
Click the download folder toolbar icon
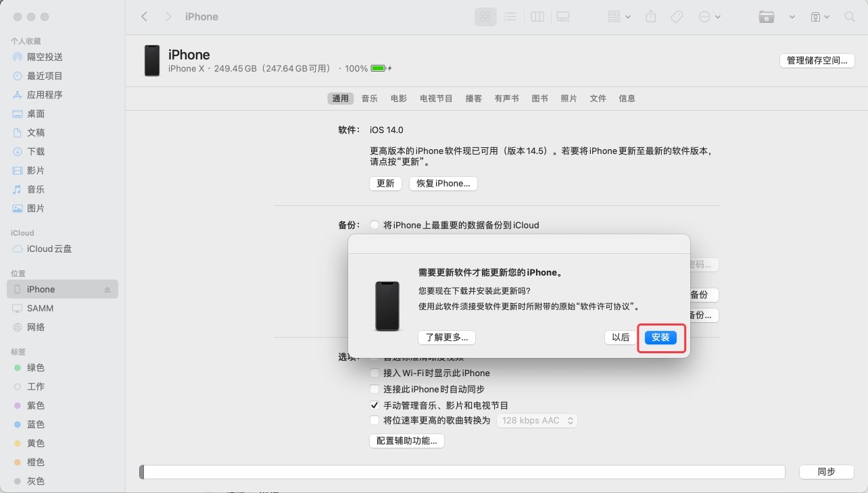(766, 17)
